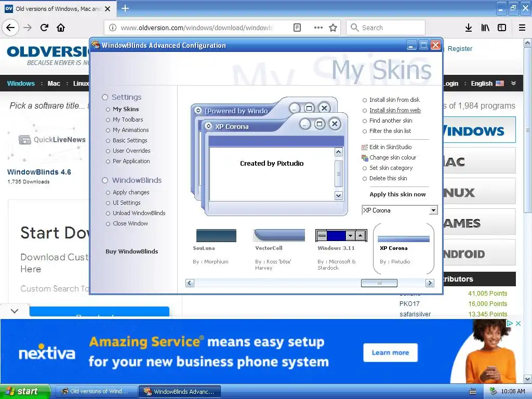Screen dimensions: 532x399
Task: Open browser Downloads arrow icon
Action: tap(469, 28)
